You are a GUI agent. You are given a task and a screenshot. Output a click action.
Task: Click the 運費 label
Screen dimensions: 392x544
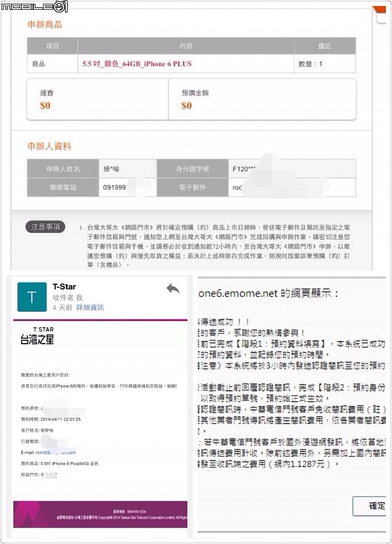[47, 93]
